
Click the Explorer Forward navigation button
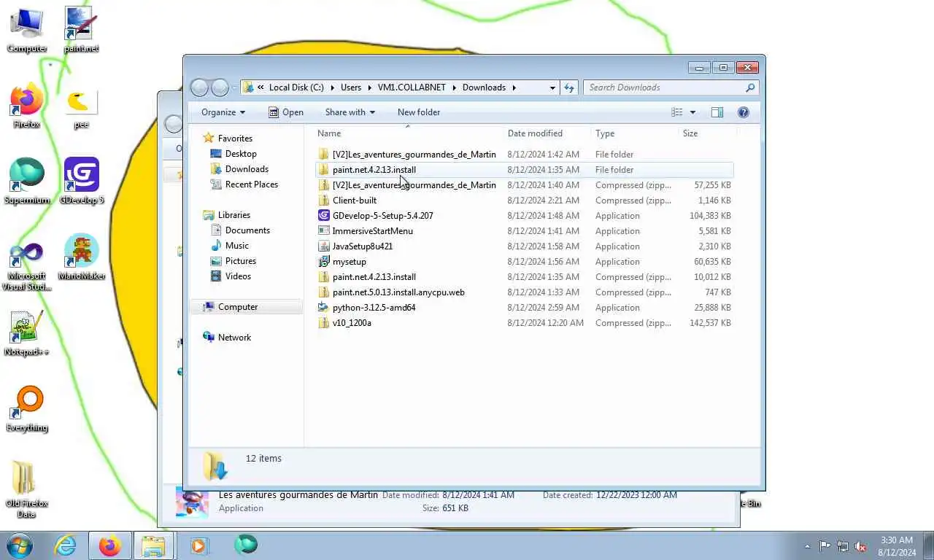tap(220, 87)
